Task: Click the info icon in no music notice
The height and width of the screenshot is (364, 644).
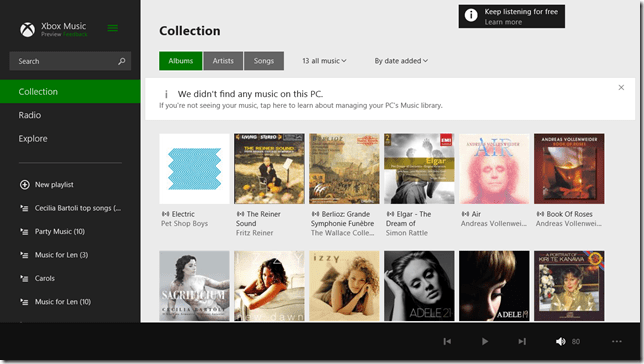Action: click(166, 94)
